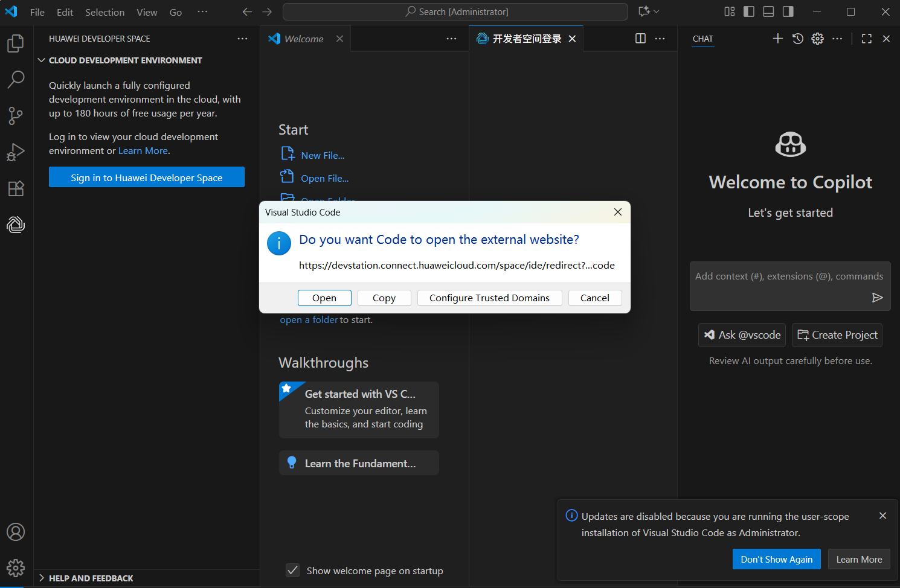Click Open in the external website dialog
The height and width of the screenshot is (588, 900).
tap(324, 298)
